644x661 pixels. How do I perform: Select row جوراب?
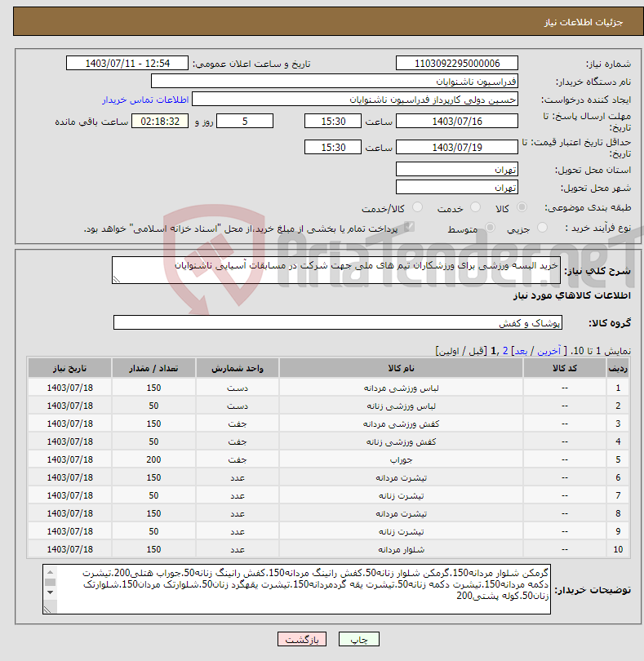click(329, 459)
